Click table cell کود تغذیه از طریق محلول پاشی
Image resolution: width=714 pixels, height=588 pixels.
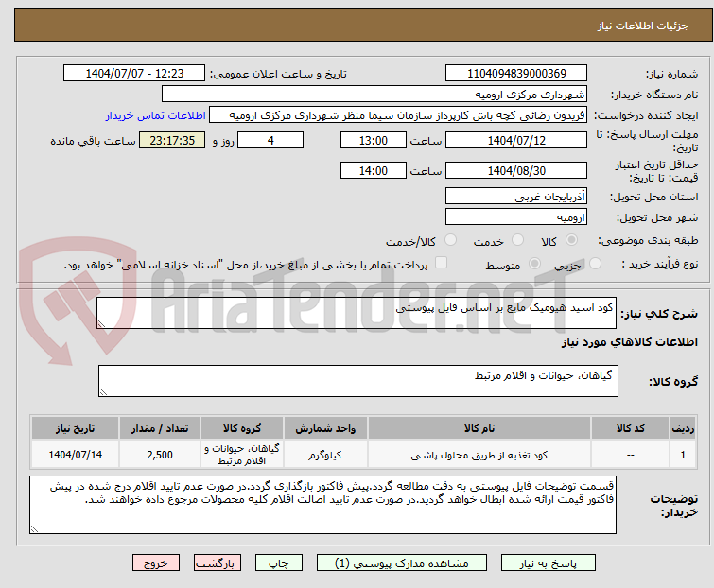479,455
